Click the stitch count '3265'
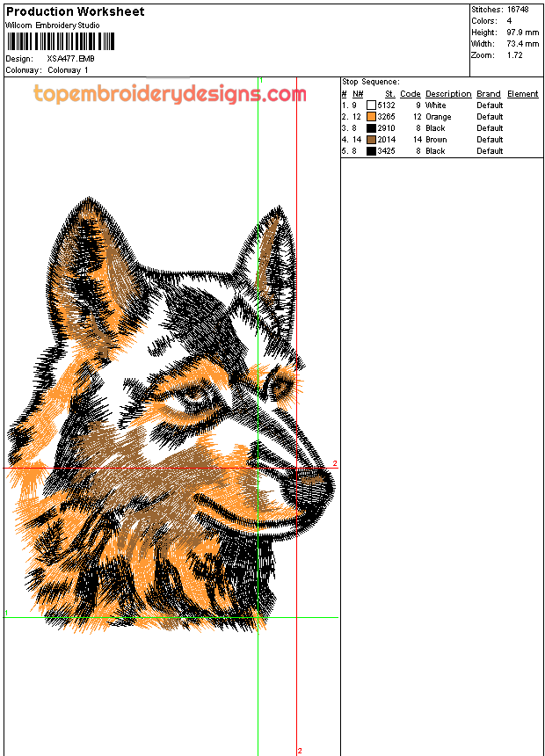Viewport: 545px width, 756px height. coord(386,117)
